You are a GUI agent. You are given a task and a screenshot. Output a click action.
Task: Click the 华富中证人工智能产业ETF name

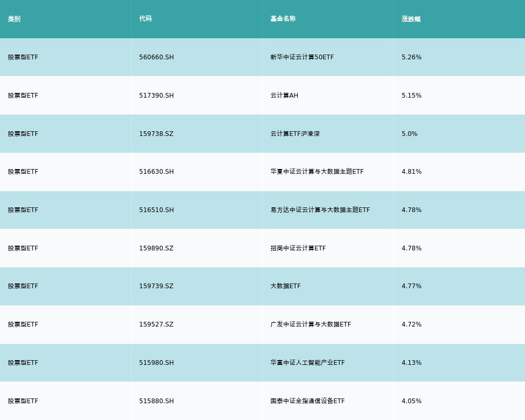pos(307,363)
